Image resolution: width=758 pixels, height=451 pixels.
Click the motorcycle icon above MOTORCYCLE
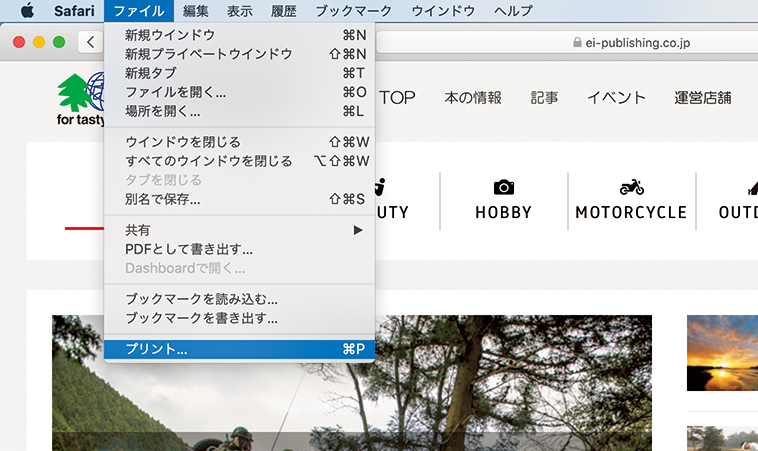(631, 187)
